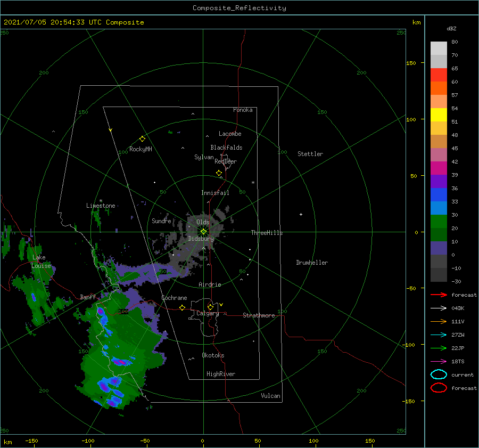Select the red 65-60 dBZ swatch
479x448 pixels.
coord(439,75)
